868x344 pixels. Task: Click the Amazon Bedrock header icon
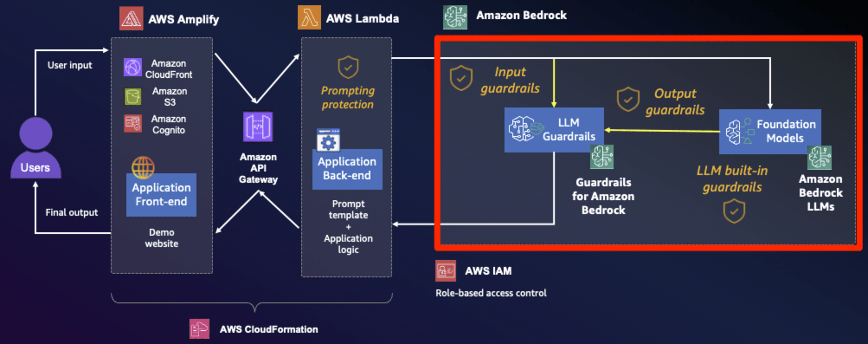pos(455,17)
